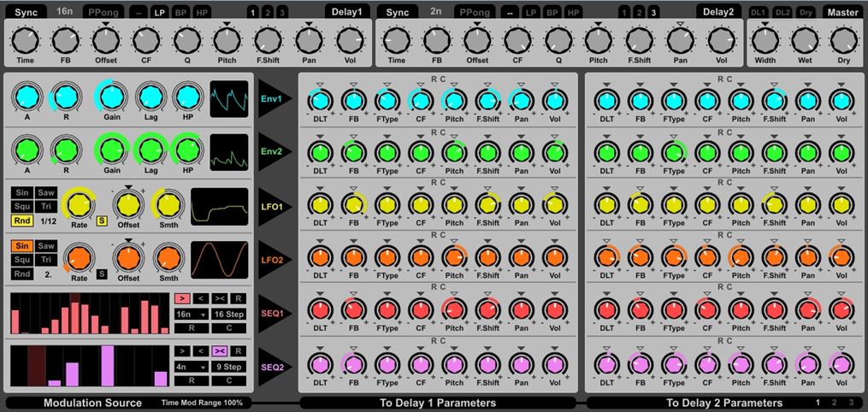Click the SEQ1 random direction R button

pyautogui.click(x=239, y=298)
